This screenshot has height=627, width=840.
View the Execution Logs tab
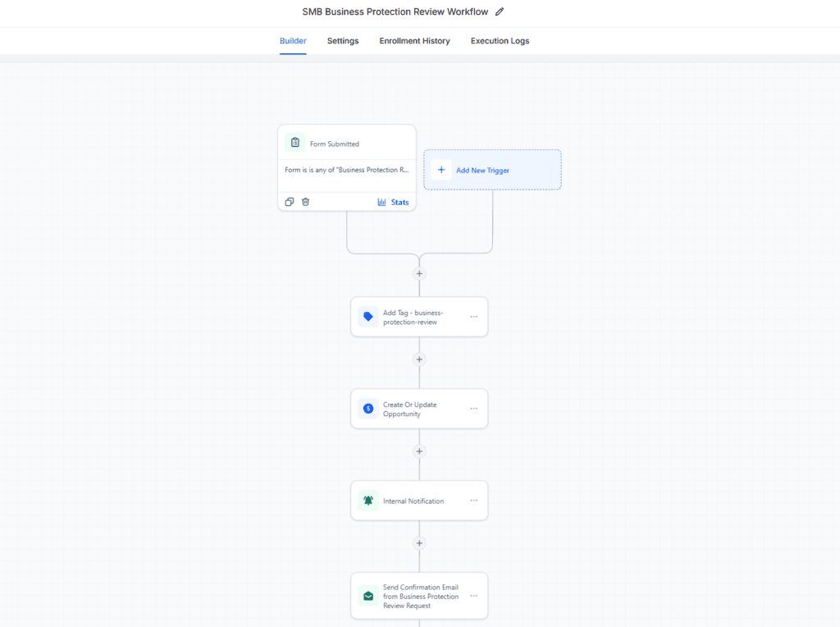coord(500,41)
